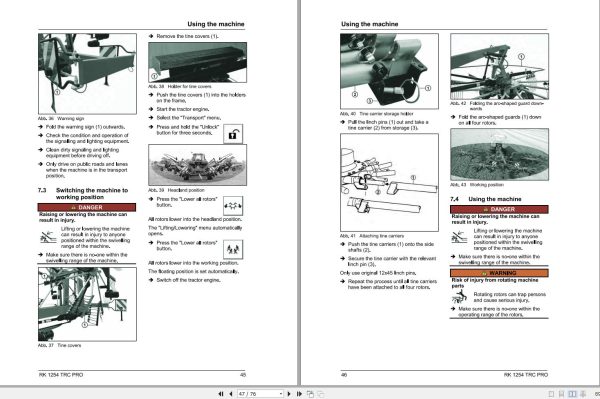
Task: Select the two-page facing view layout
Action: [572, 394]
